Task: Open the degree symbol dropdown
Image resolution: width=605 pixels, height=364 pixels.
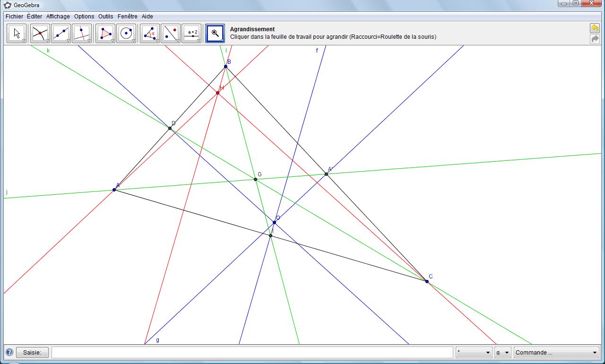Action: (x=474, y=352)
